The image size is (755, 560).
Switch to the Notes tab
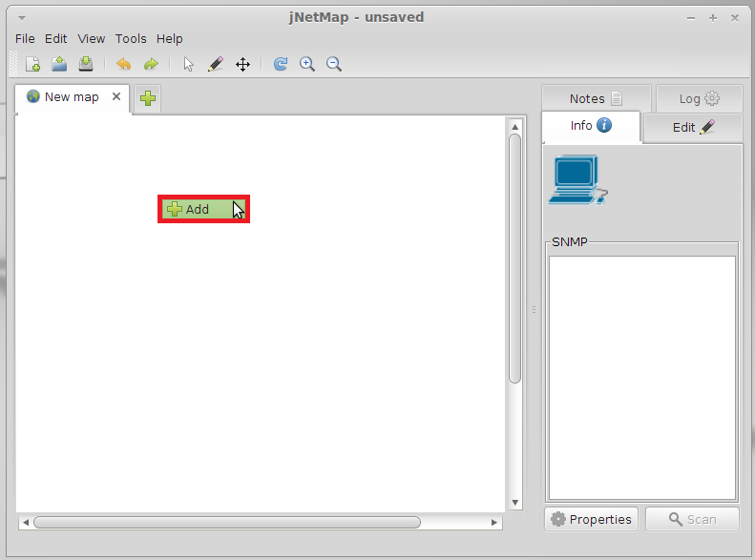click(x=597, y=98)
